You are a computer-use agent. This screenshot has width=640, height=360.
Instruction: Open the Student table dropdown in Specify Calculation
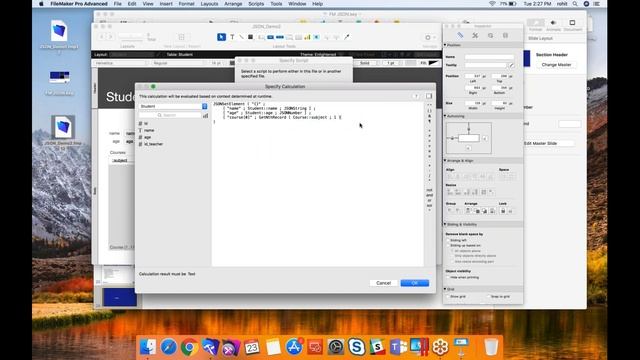pos(173,106)
